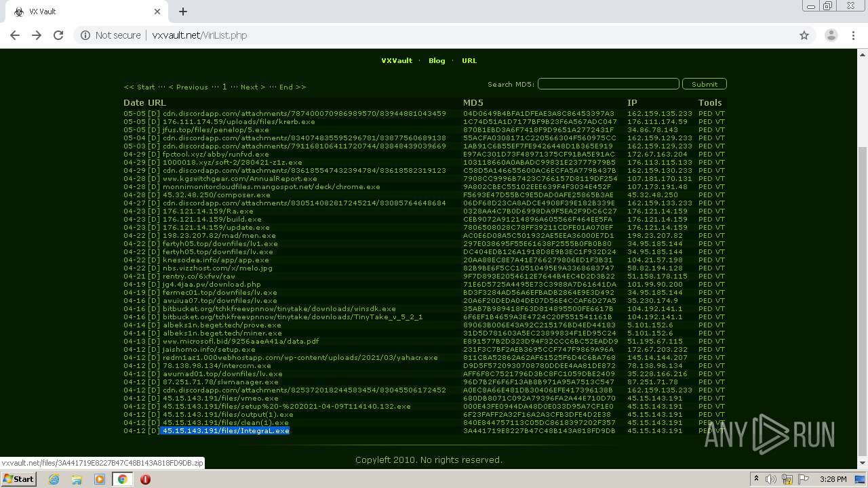Launch Internet Explorer from the taskbar
Viewport: 868px width, 488px height.
click(x=54, y=479)
